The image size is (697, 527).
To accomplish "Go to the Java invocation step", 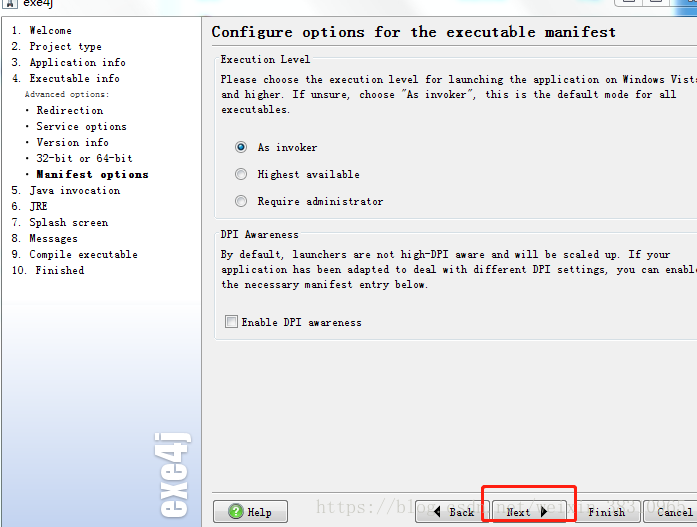I will [x=74, y=190].
